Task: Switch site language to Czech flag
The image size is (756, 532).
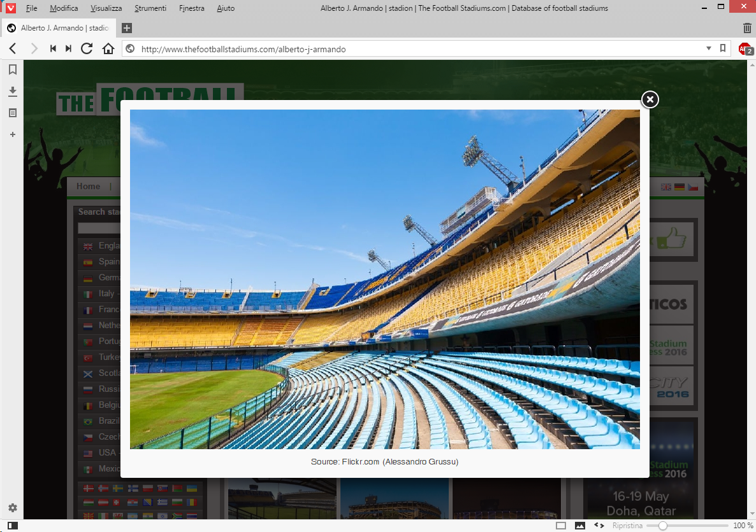Action: click(x=693, y=187)
